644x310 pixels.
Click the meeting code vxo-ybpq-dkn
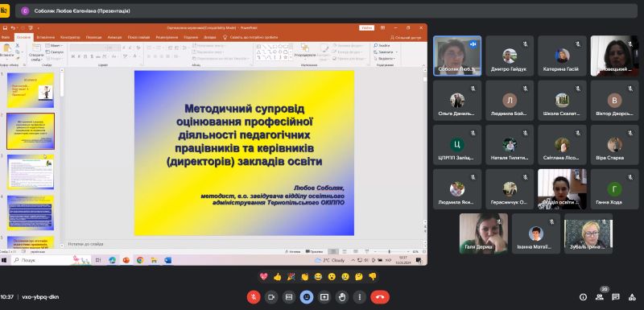40,297
